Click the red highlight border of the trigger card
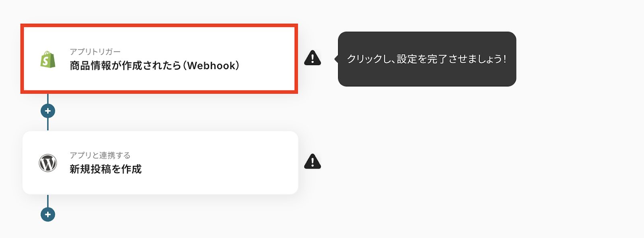The height and width of the screenshot is (238, 644). pos(159,25)
